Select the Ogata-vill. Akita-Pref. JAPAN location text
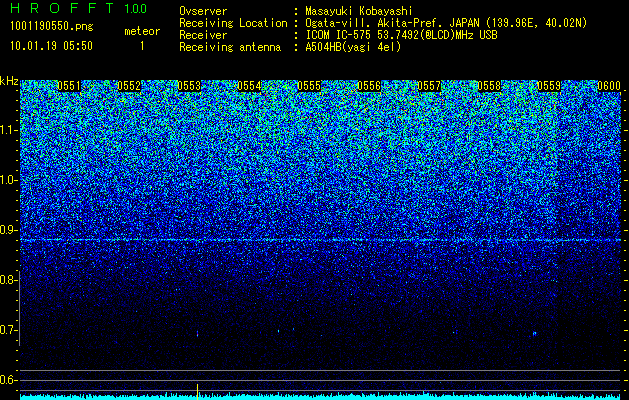The image size is (629, 400). tap(446, 23)
